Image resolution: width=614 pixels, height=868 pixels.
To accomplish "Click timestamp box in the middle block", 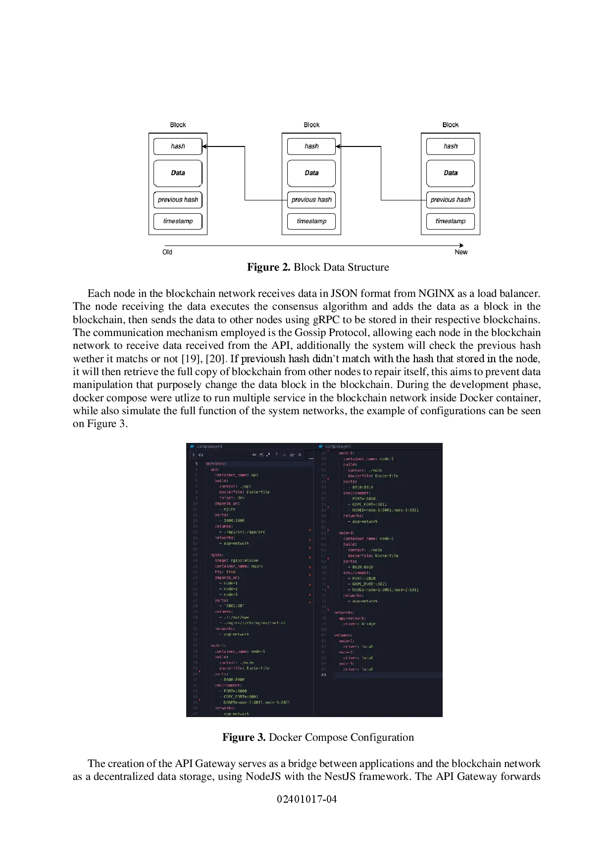I will 311,221.
